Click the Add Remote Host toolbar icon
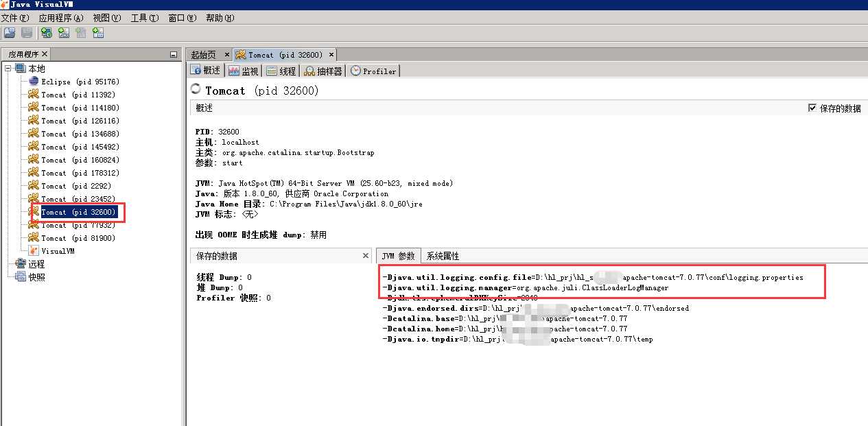This screenshot has width=868, height=426. 47,32
